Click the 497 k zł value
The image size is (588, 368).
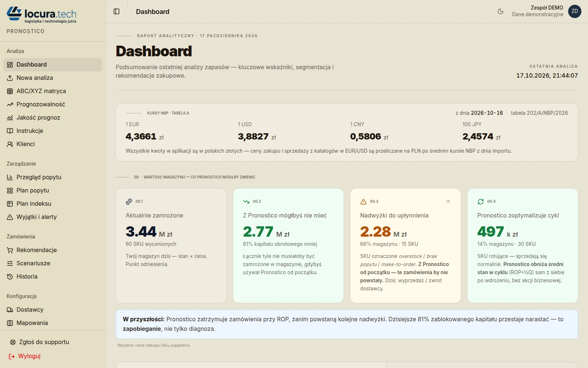click(x=498, y=232)
